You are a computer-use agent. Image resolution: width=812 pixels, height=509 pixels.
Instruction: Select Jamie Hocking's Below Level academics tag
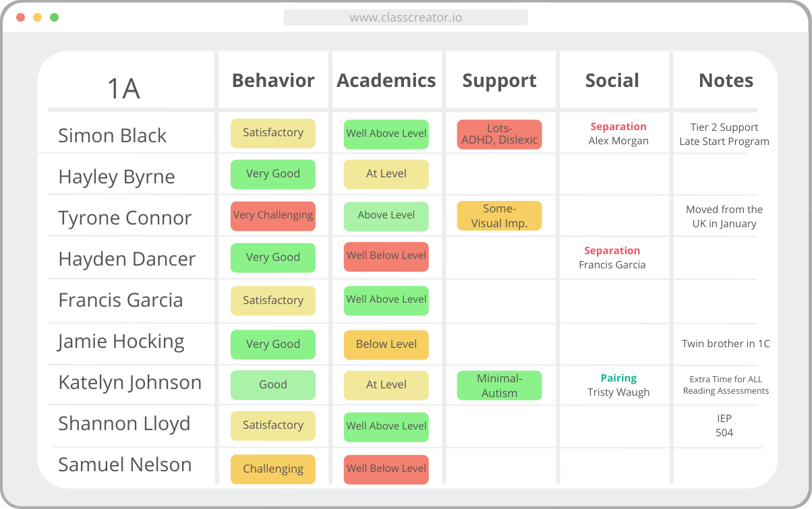click(x=386, y=345)
